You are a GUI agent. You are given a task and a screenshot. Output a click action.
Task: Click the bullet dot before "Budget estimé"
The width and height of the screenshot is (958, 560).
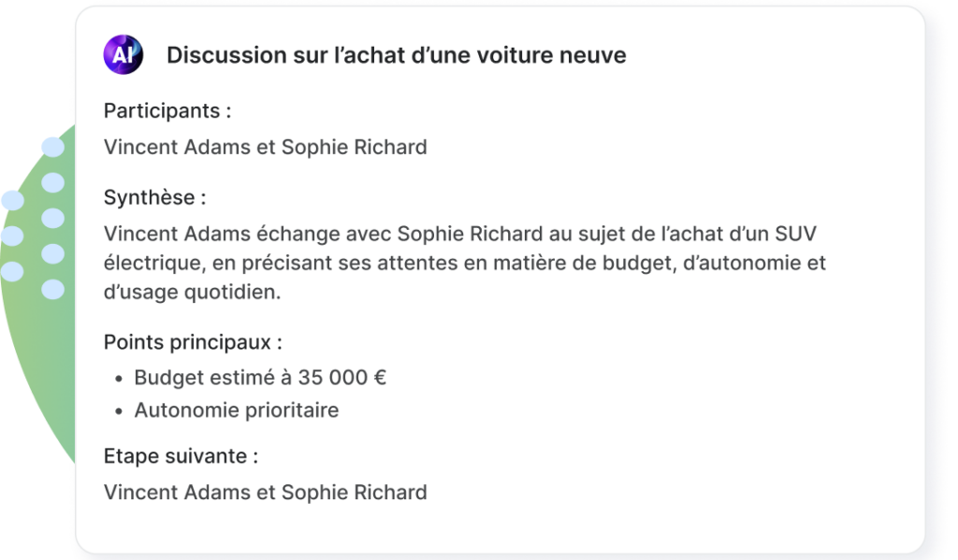pyautogui.click(x=119, y=380)
